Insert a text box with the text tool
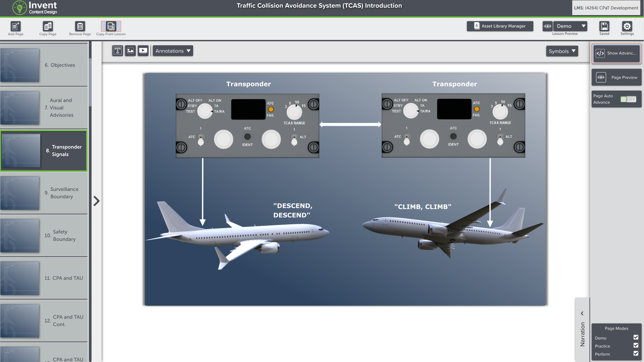Viewport: 644px width, 362px height. tap(118, 51)
